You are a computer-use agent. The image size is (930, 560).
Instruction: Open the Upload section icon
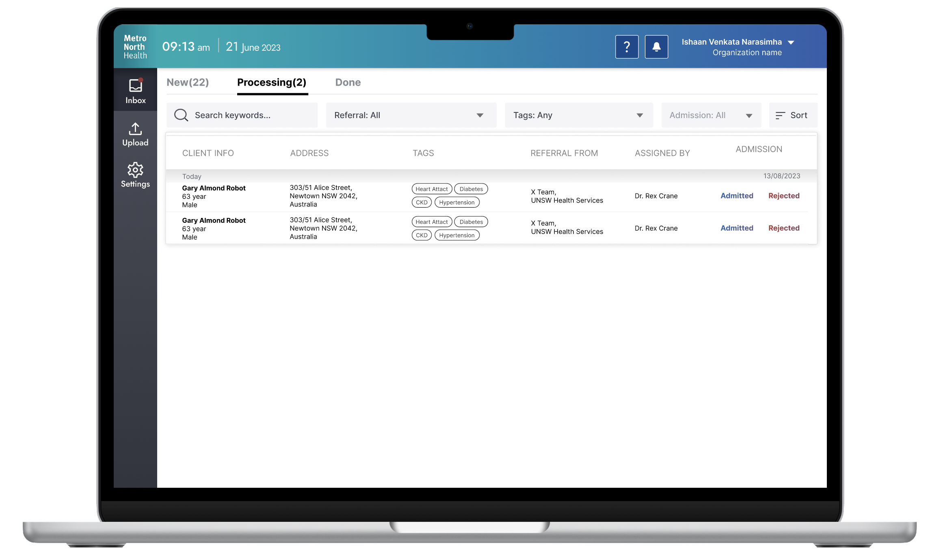coord(135,129)
